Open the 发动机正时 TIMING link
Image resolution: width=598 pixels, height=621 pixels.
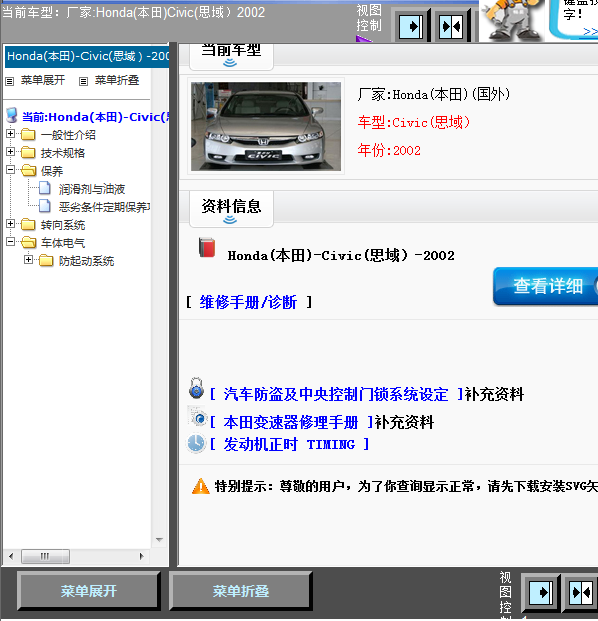[x=289, y=444]
